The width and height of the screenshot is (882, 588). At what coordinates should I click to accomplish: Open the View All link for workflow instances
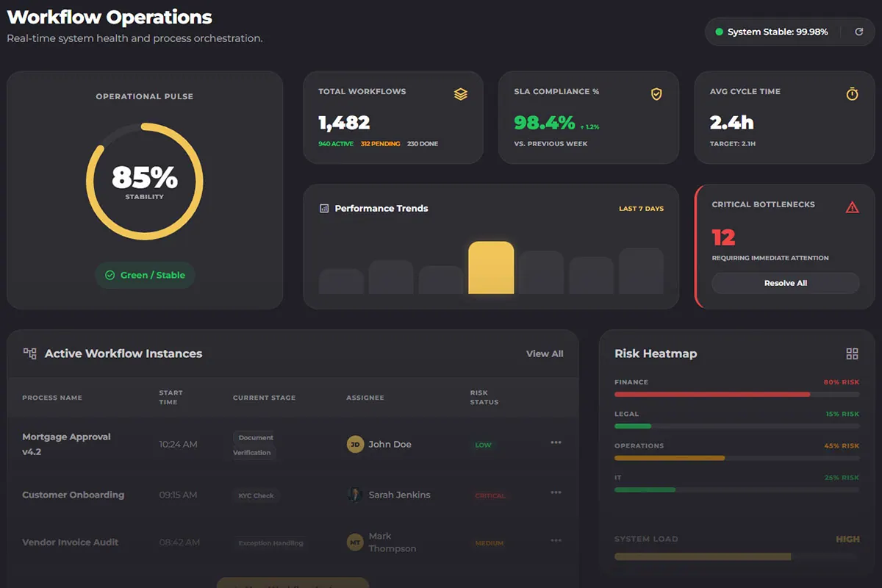(x=545, y=354)
